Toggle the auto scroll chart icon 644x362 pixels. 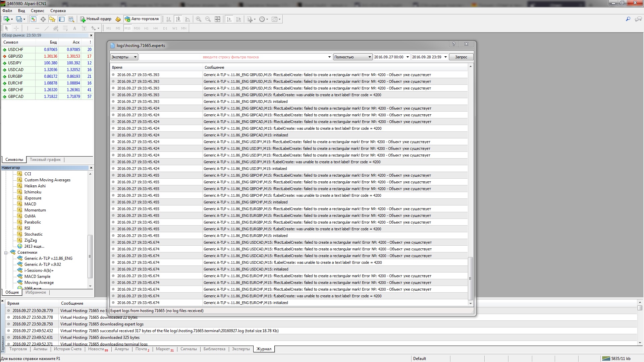229,19
